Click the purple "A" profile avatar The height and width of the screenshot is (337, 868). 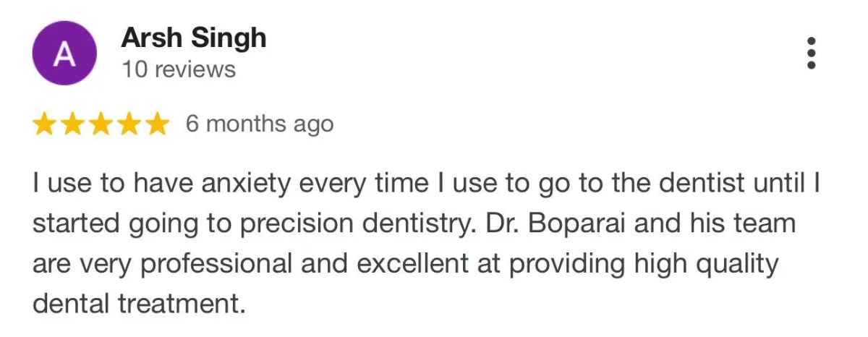(64, 54)
